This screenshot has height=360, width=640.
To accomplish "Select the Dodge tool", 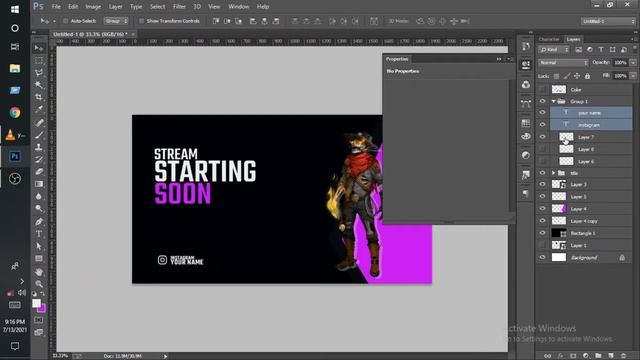I will pyautogui.click(x=39, y=209).
